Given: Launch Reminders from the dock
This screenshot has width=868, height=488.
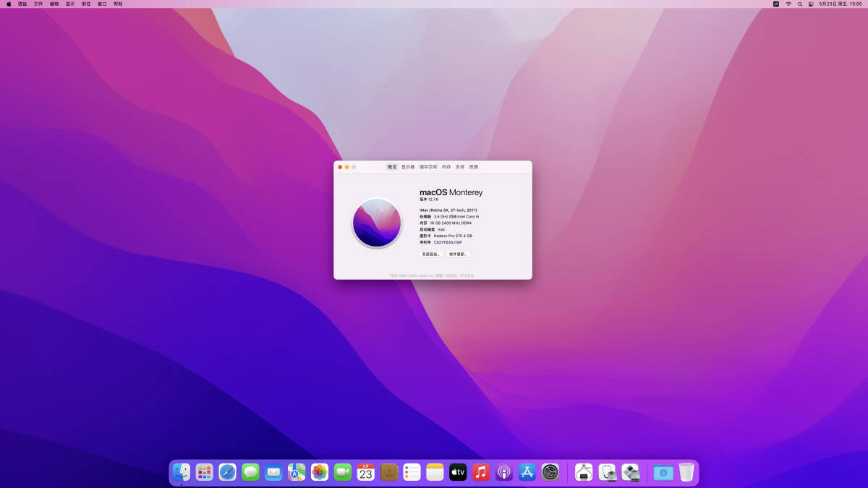Looking at the screenshot, I should click(x=412, y=472).
